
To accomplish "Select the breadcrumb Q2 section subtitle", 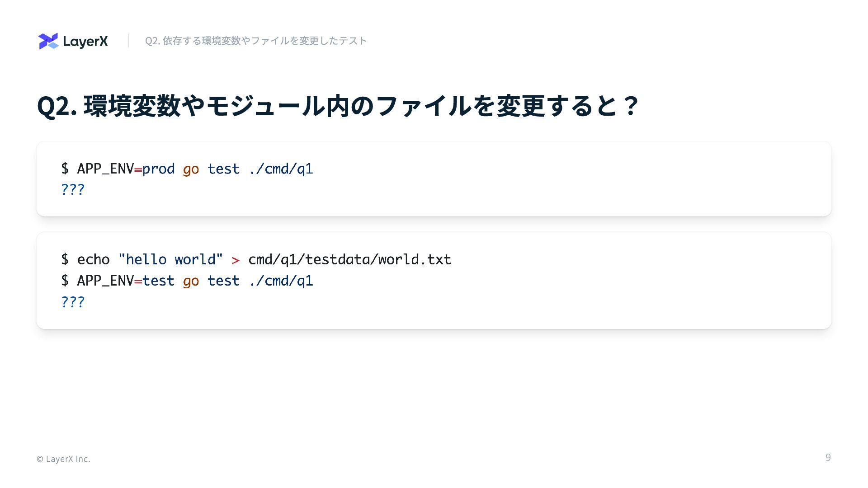I will pos(256,41).
